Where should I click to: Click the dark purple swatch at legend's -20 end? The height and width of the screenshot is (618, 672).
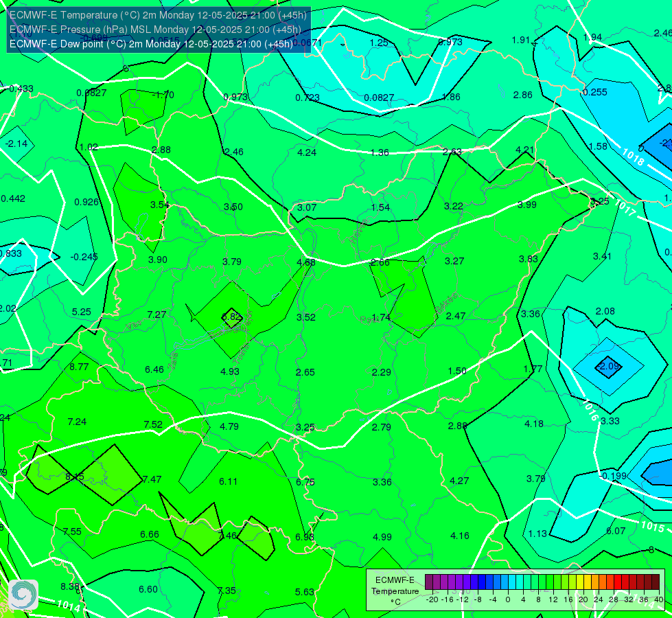click(429, 582)
